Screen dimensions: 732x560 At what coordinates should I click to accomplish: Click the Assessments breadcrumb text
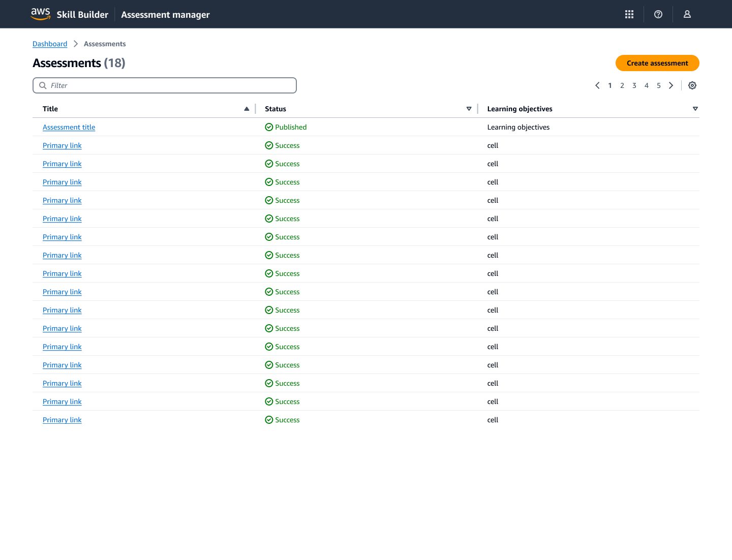105,44
